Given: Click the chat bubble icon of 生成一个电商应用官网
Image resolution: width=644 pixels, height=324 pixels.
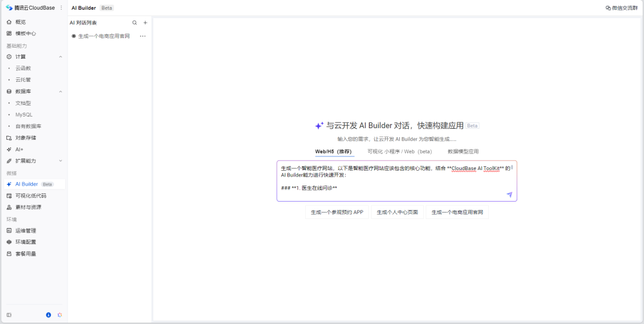Looking at the screenshot, I should (x=73, y=36).
